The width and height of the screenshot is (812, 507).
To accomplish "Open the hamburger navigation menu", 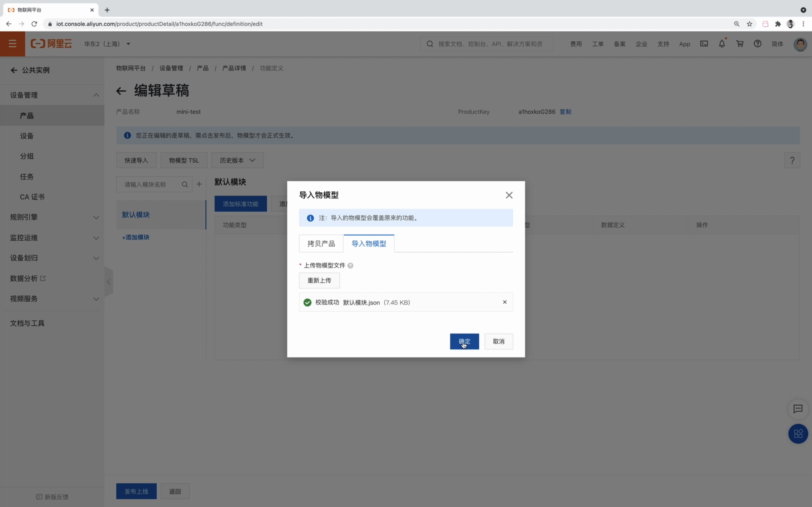I will pyautogui.click(x=12, y=44).
